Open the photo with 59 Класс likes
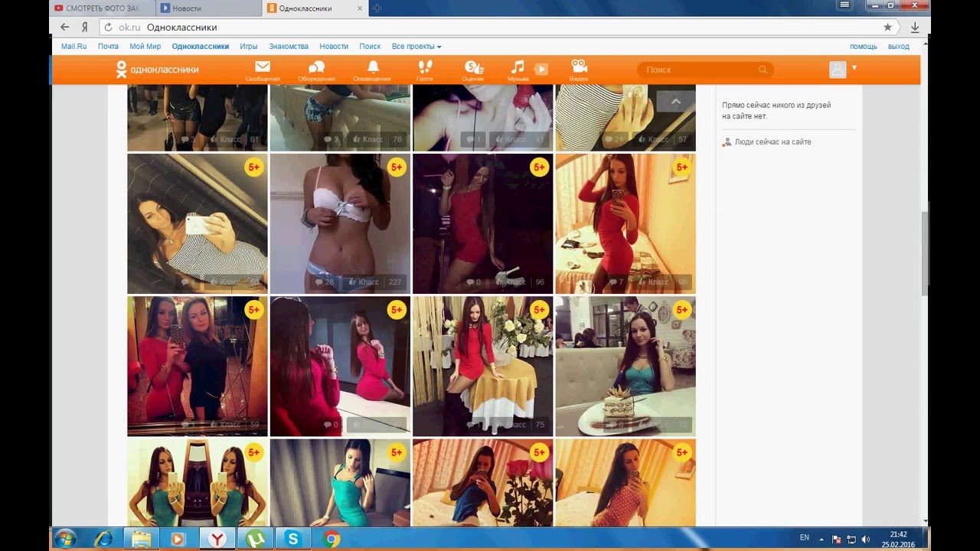The width and height of the screenshot is (980, 551). 198,367
